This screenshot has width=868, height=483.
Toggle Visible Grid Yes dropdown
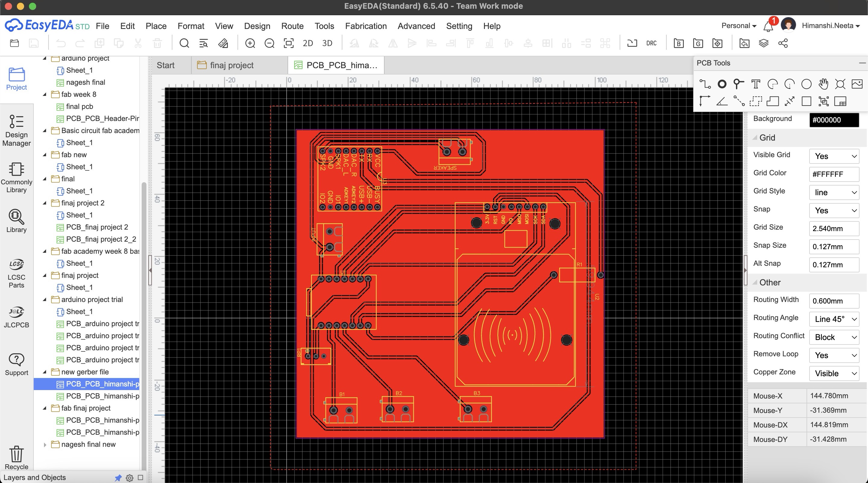pyautogui.click(x=834, y=156)
